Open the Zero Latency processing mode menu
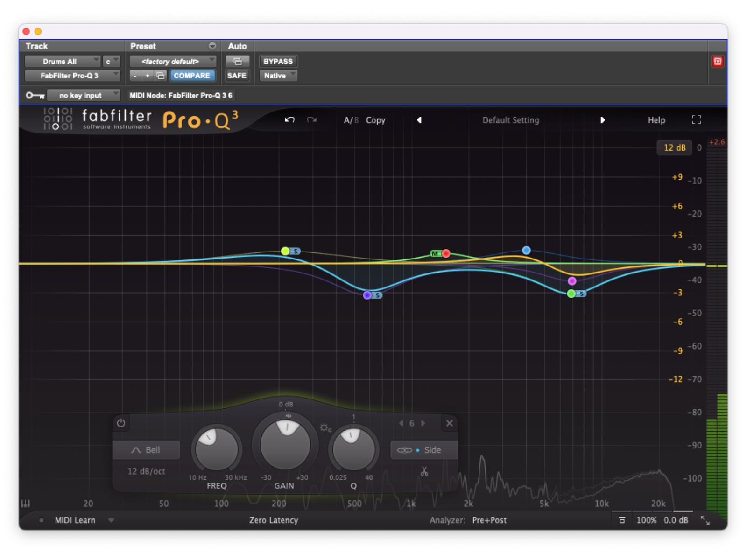747x560 pixels. click(274, 520)
